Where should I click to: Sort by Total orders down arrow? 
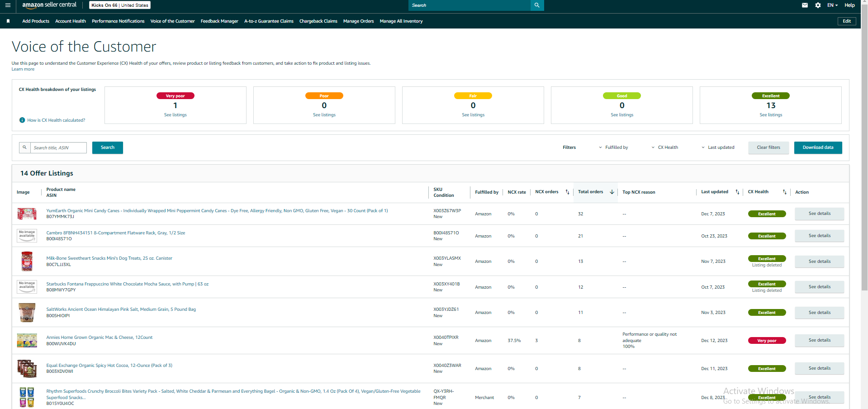pos(612,192)
